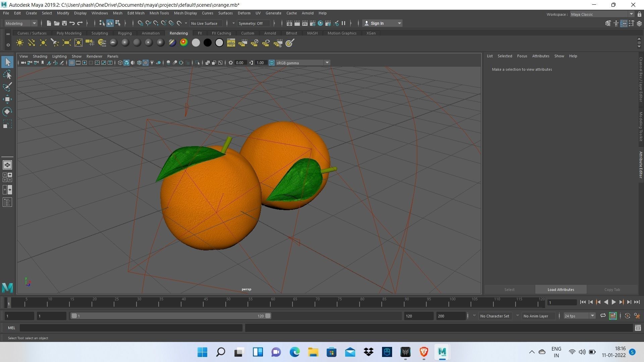This screenshot has width=644, height=362.
Task: Select the Paint Selection tool
Action: point(7,87)
